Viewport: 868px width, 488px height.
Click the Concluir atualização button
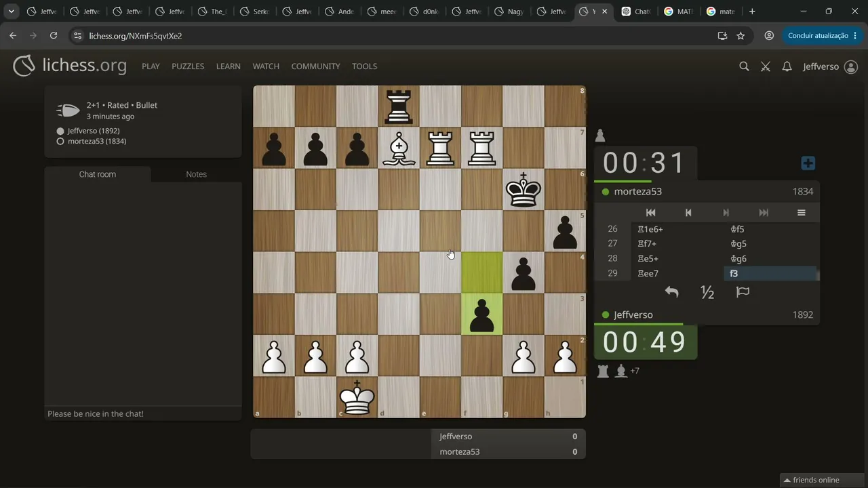tap(818, 35)
